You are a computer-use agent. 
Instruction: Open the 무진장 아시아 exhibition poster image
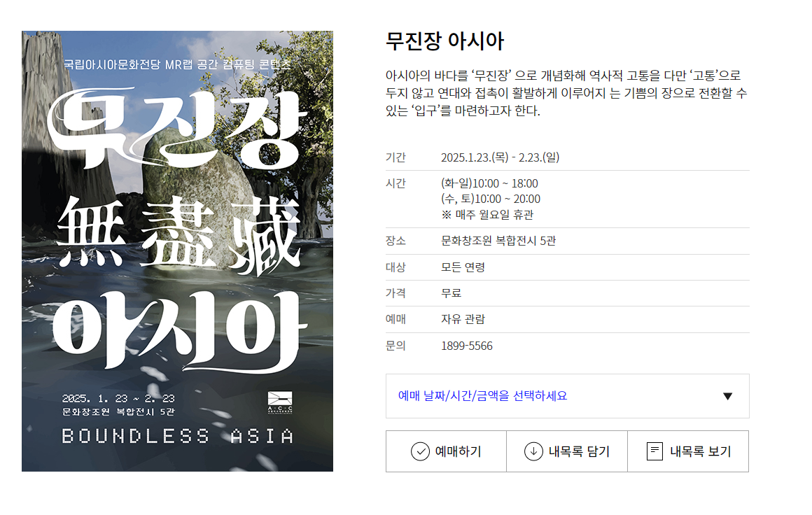[x=177, y=251]
